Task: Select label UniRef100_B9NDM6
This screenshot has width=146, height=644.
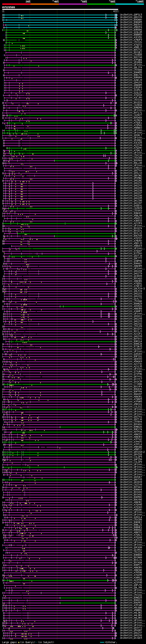Action: click(131, 108)
